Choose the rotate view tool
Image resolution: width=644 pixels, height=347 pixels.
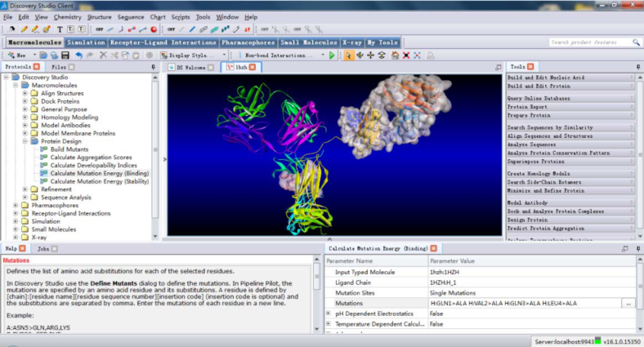point(360,55)
